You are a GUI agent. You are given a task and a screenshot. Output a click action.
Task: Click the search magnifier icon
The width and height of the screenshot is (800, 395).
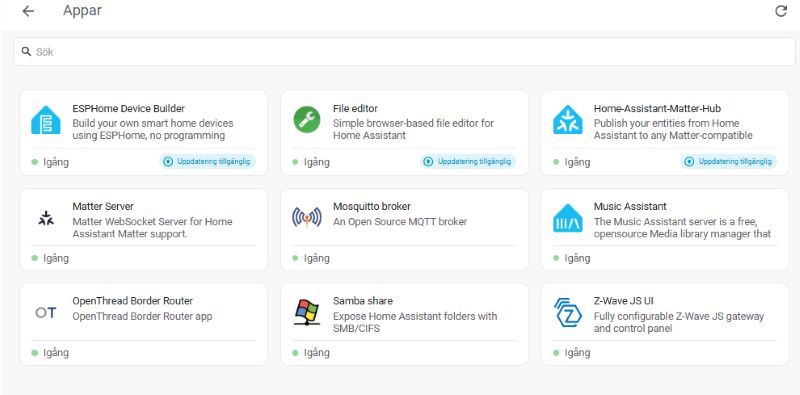coord(26,52)
